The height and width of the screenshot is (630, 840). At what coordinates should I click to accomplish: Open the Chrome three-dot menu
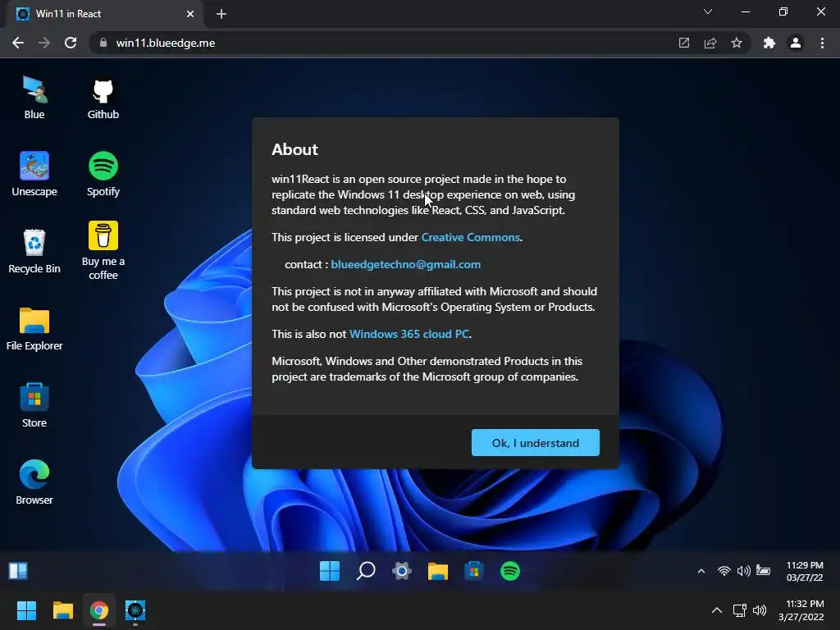coord(822,43)
